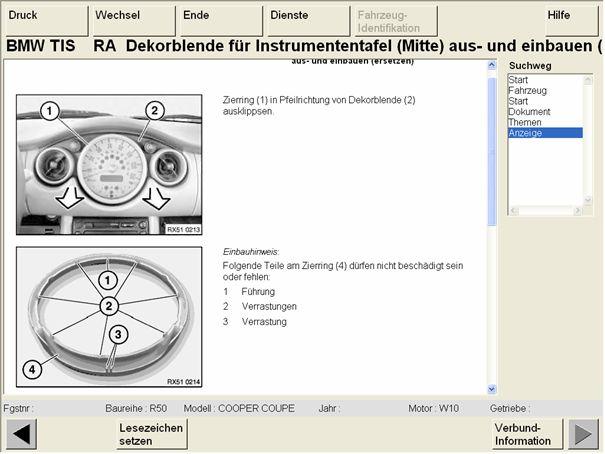605x454 pixels.
Task: Open the Dienste menu button
Action: (306, 20)
